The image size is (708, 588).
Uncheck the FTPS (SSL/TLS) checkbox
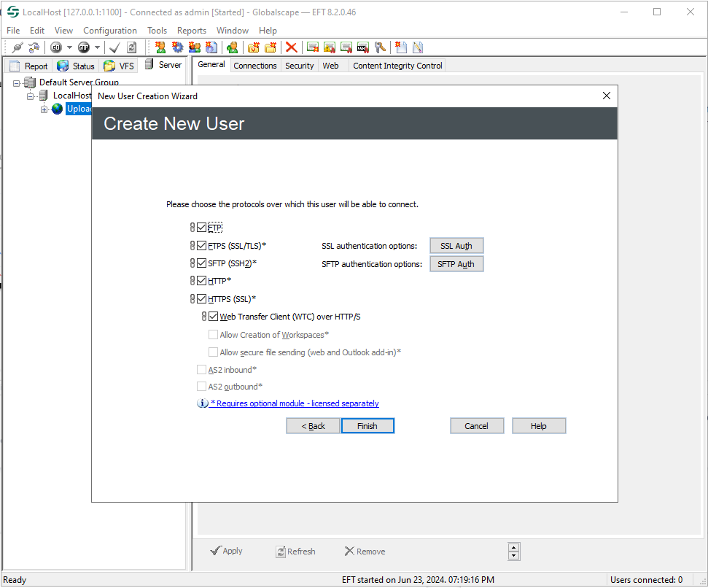pos(201,246)
